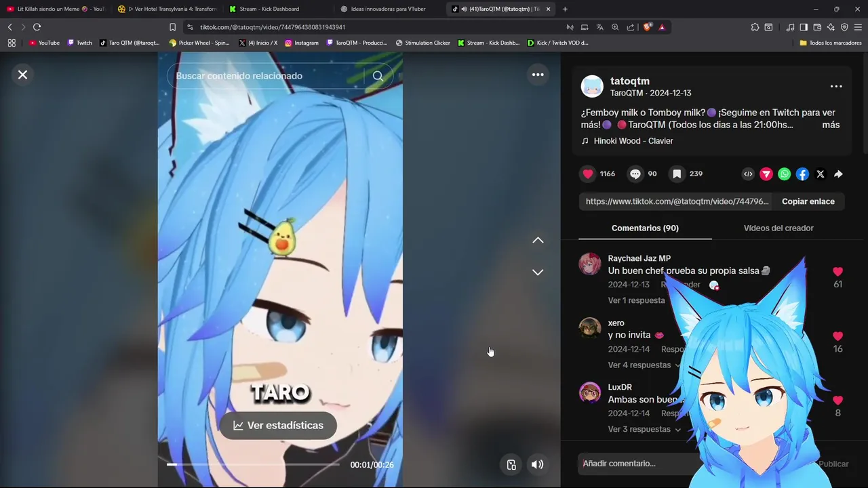Screen dimensions: 868x488
Task: Open the extensions puzzle icon
Action: click(x=755, y=27)
